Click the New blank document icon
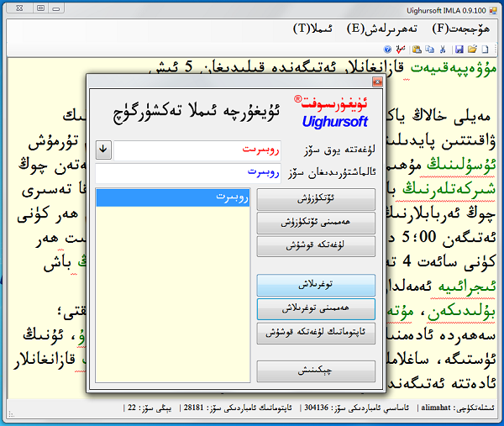 click(485, 50)
